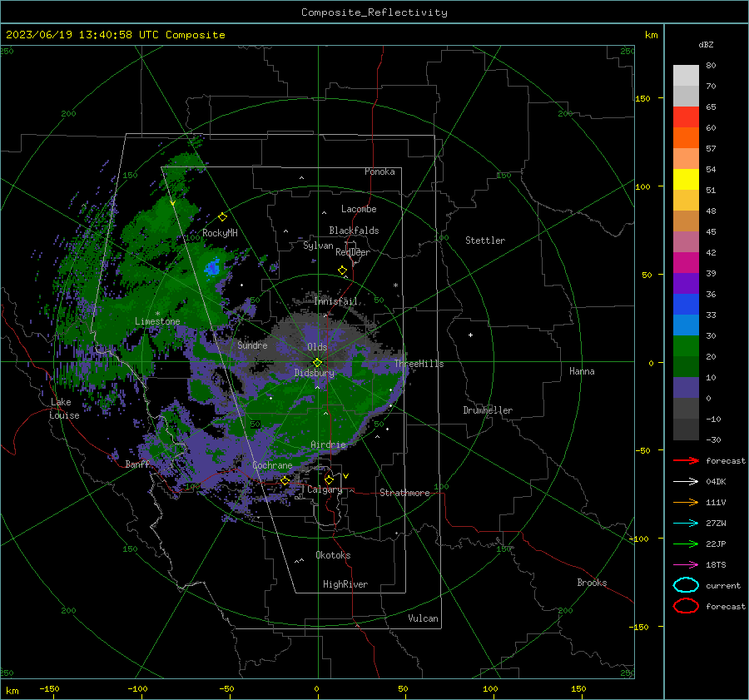
Task: Click the Lake Louise label
Action: [64, 409]
